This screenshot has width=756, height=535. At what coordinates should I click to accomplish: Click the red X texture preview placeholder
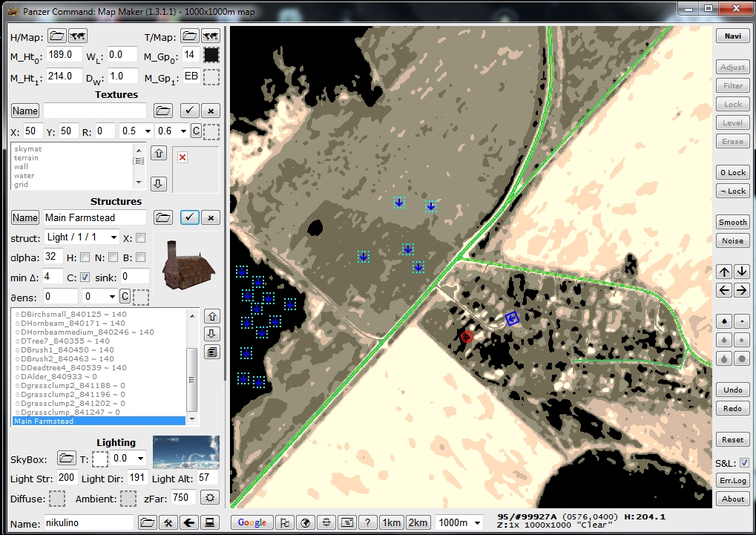click(x=183, y=157)
